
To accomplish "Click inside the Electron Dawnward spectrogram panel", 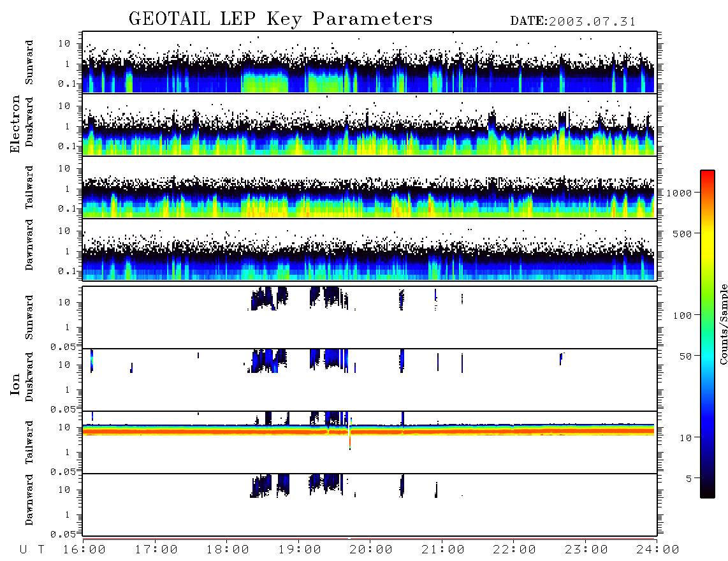I will click(370, 249).
